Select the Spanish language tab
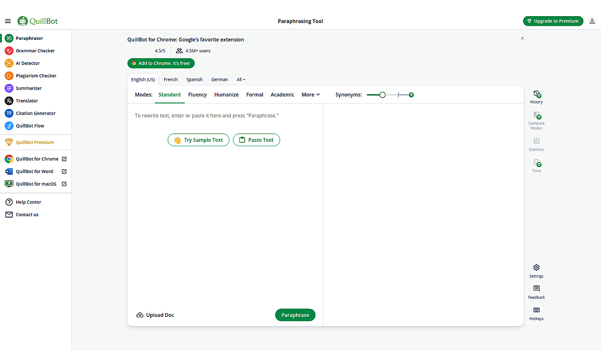 [x=195, y=79]
